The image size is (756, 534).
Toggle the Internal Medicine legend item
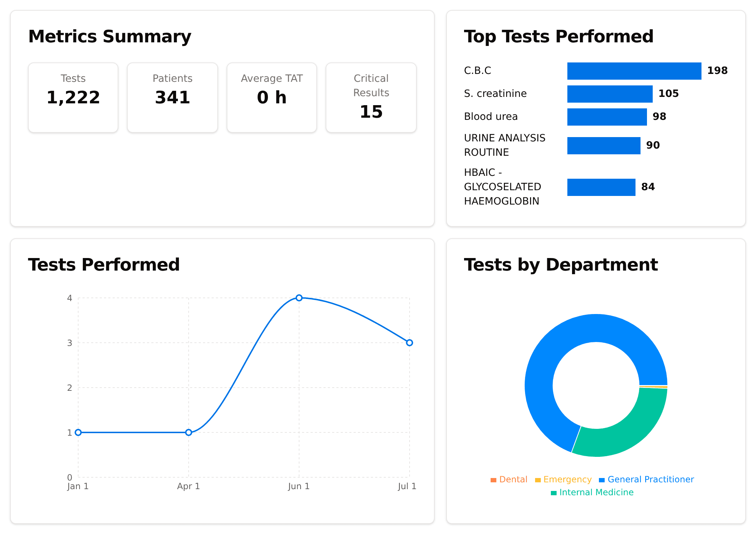click(x=592, y=492)
